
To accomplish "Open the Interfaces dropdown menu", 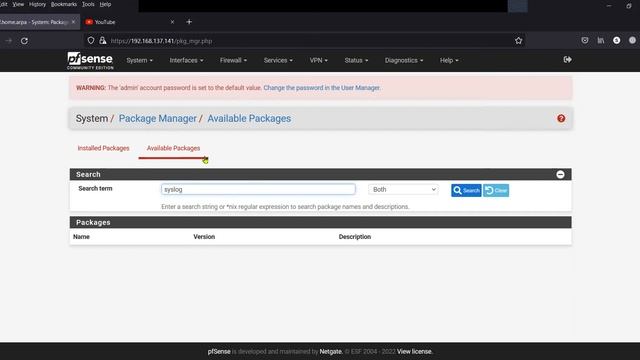I will [x=186, y=60].
